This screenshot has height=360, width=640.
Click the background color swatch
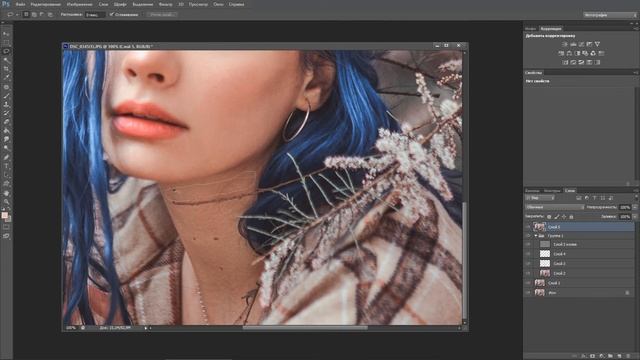point(8,219)
